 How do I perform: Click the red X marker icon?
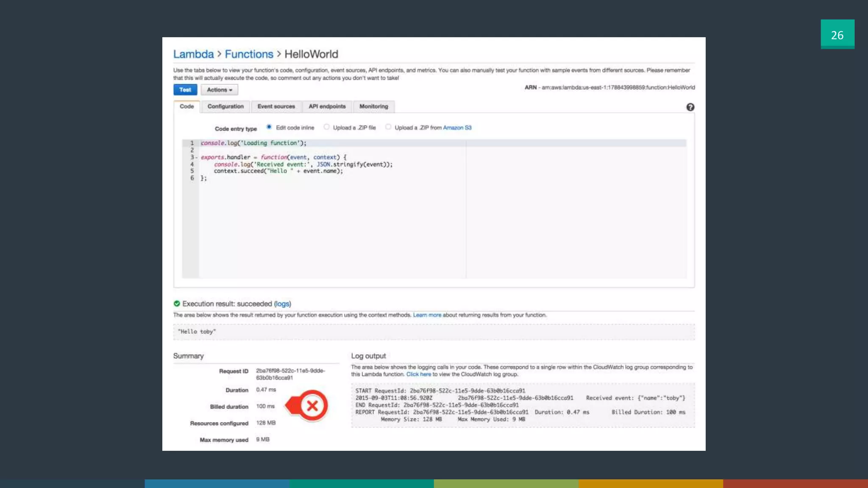tap(312, 406)
